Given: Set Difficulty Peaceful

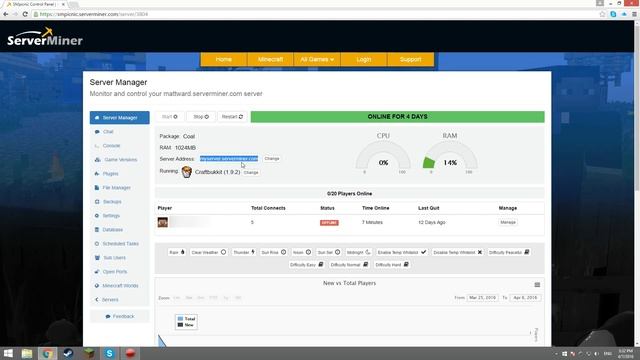Looking at the screenshot, I should coord(509,252).
